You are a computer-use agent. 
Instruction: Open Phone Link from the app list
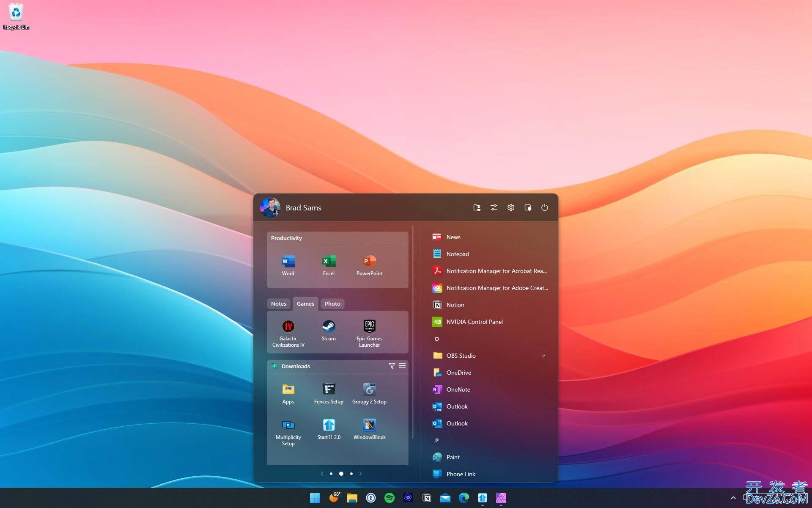(x=489, y=474)
